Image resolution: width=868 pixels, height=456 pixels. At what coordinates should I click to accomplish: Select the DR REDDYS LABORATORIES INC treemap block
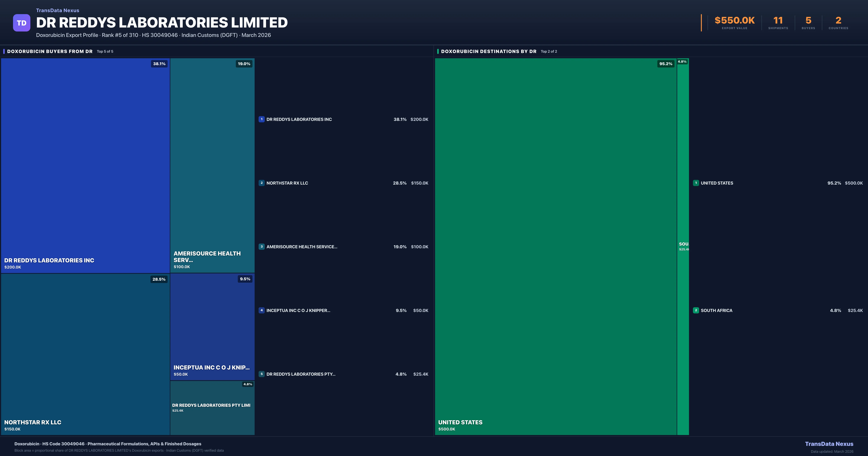click(85, 165)
